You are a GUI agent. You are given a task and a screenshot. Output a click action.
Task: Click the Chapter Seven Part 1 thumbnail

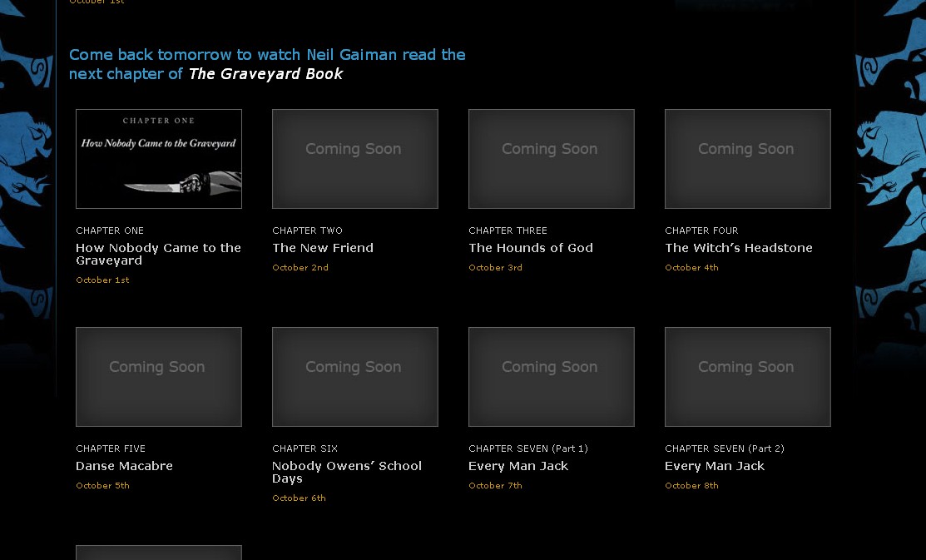[x=552, y=377]
